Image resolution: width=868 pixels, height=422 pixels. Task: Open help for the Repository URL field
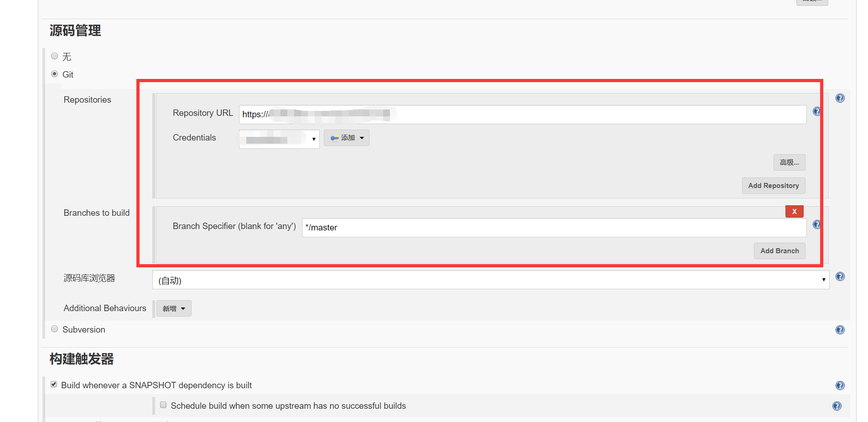pos(816,111)
